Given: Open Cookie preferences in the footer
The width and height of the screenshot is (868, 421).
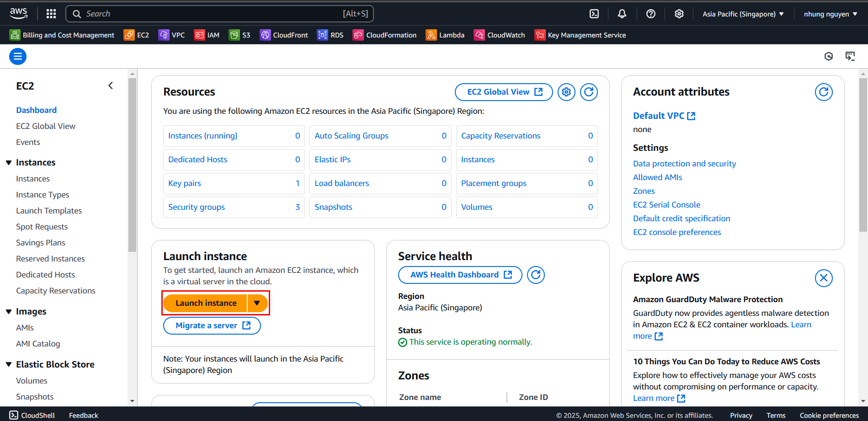Looking at the screenshot, I should click(x=829, y=415).
